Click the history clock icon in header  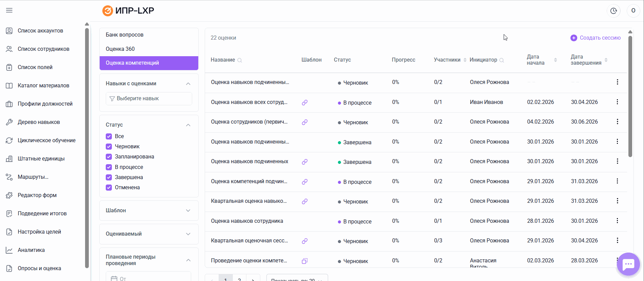point(613,11)
